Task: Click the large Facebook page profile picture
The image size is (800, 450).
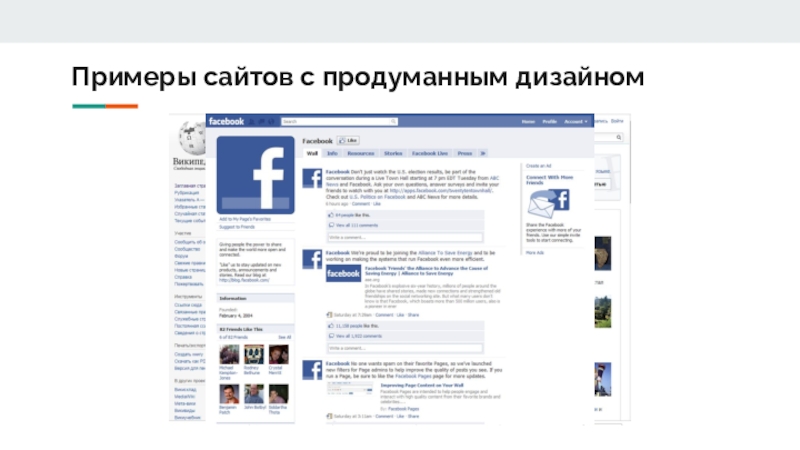Action: [x=256, y=175]
